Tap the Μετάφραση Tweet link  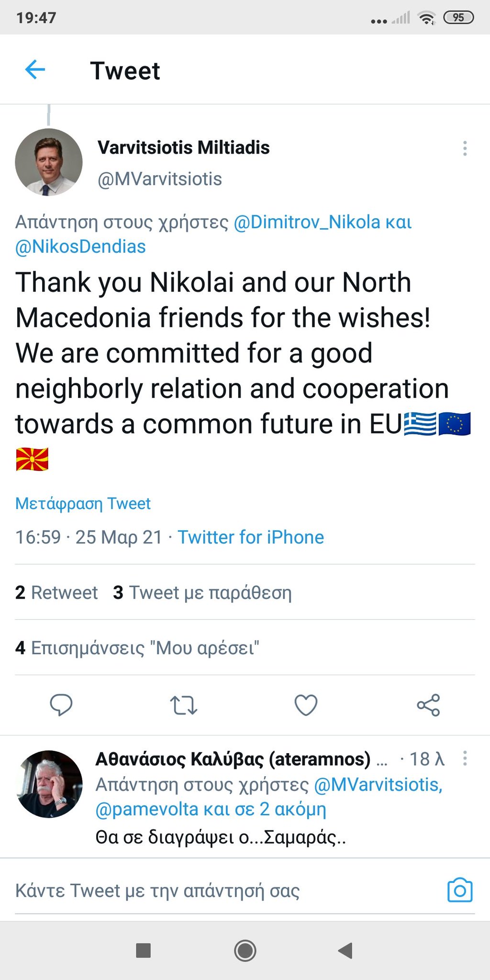click(83, 503)
